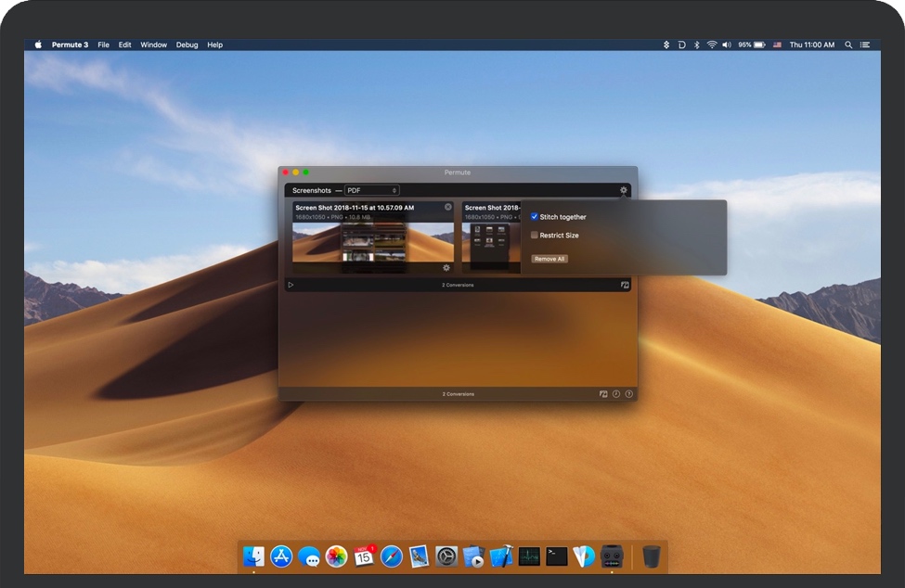Click the group settings gear icon
Image resolution: width=905 pixels, height=588 pixels.
coord(624,190)
